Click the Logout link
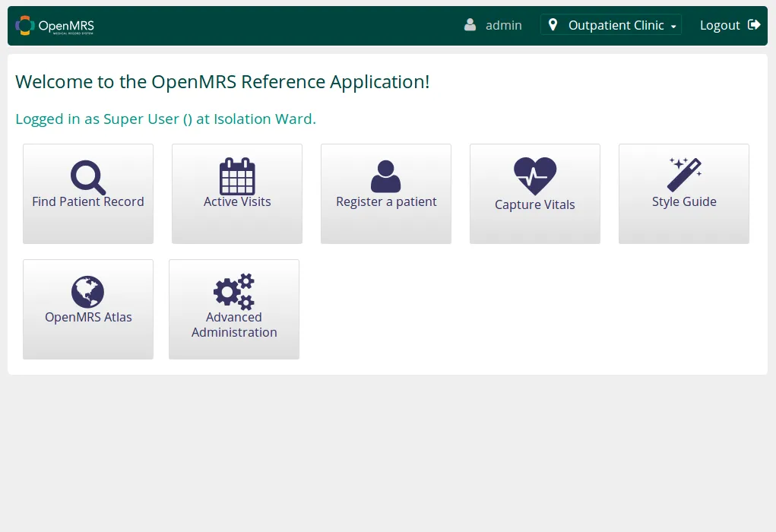Image resolution: width=776 pixels, height=532 pixels. (x=730, y=25)
